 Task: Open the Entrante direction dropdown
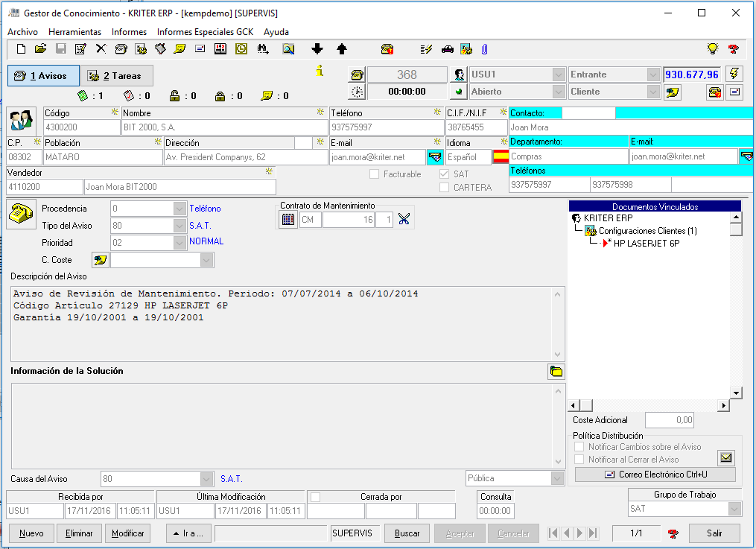point(652,74)
